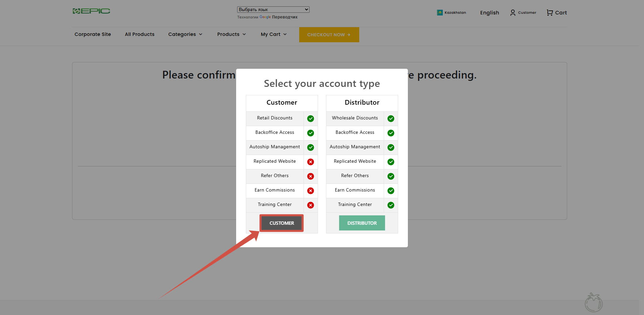Open the shopping cart icon
The height and width of the screenshot is (315, 644).
click(550, 13)
